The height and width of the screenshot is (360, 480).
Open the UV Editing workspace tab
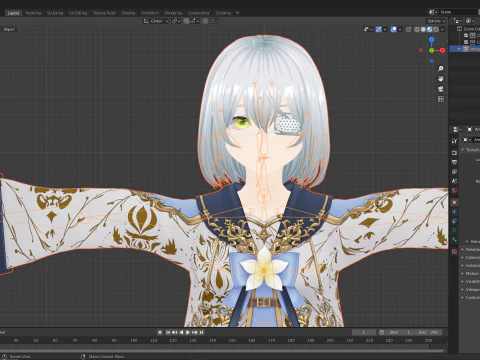[78, 13]
